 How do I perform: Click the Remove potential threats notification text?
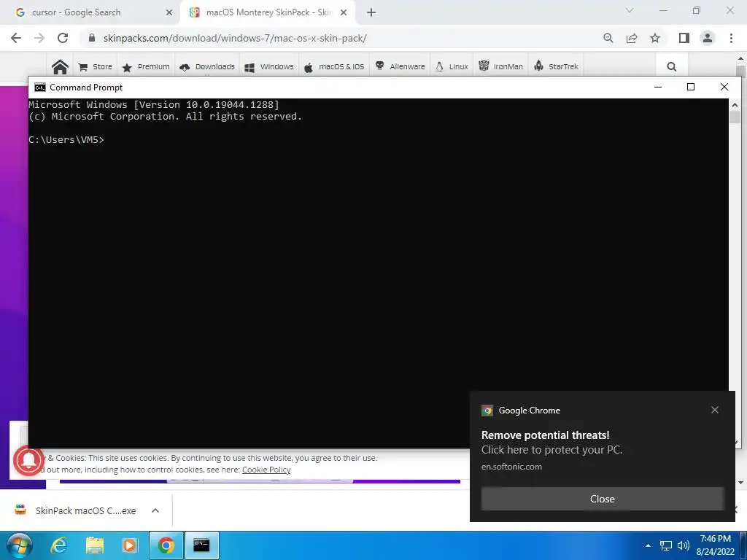click(546, 435)
